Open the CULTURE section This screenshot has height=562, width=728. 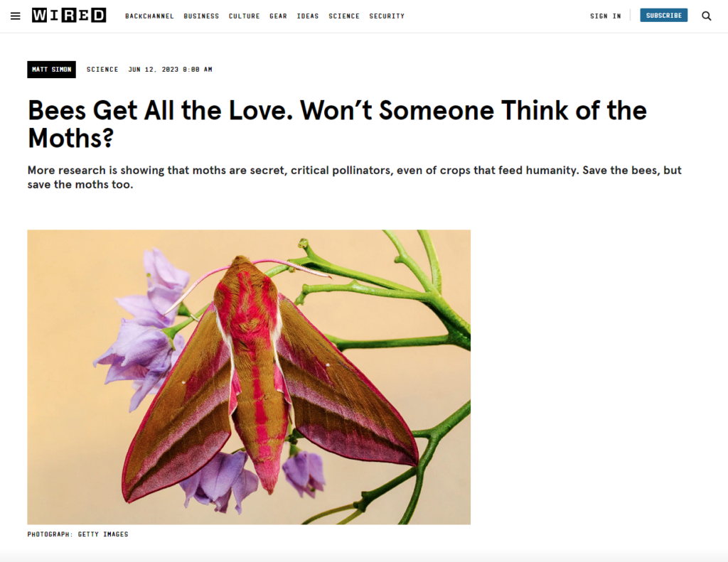coord(244,16)
